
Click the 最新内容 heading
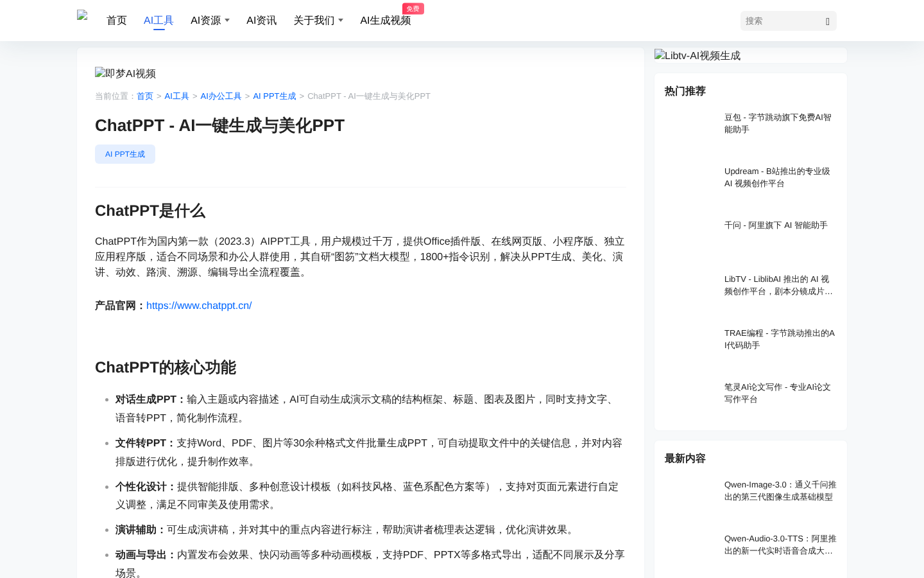click(685, 459)
